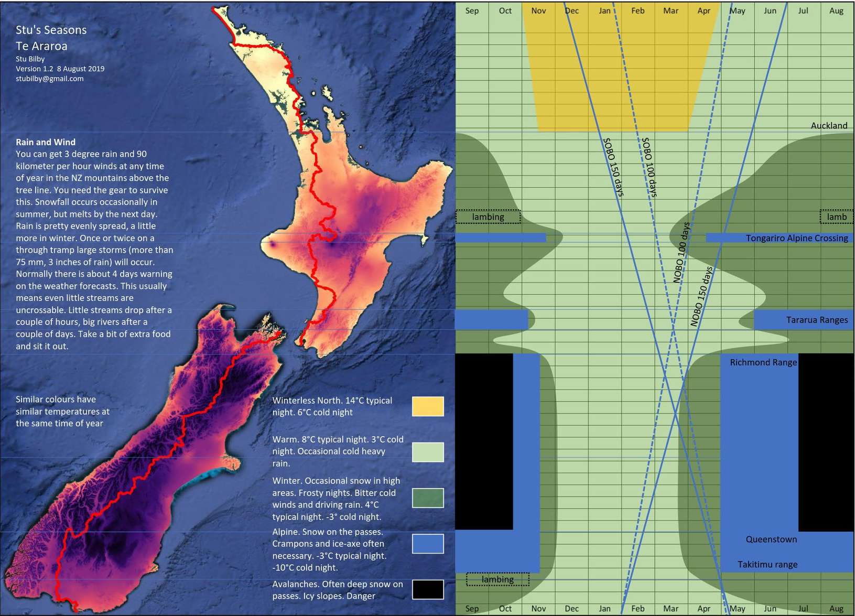
Task: Select the NOBO 150 days line label
Action: click(701, 297)
